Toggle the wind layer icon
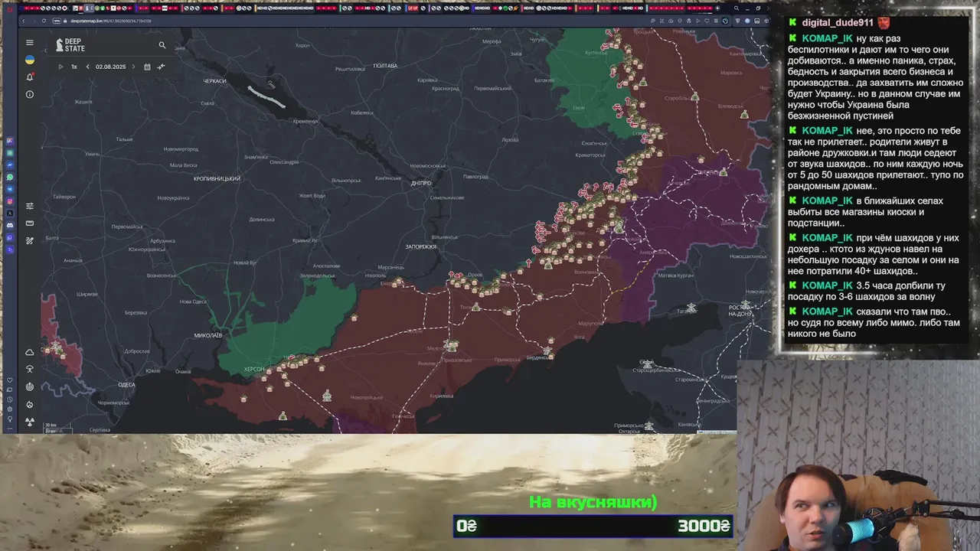Image resolution: width=980 pixels, height=551 pixels. click(x=30, y=369)
